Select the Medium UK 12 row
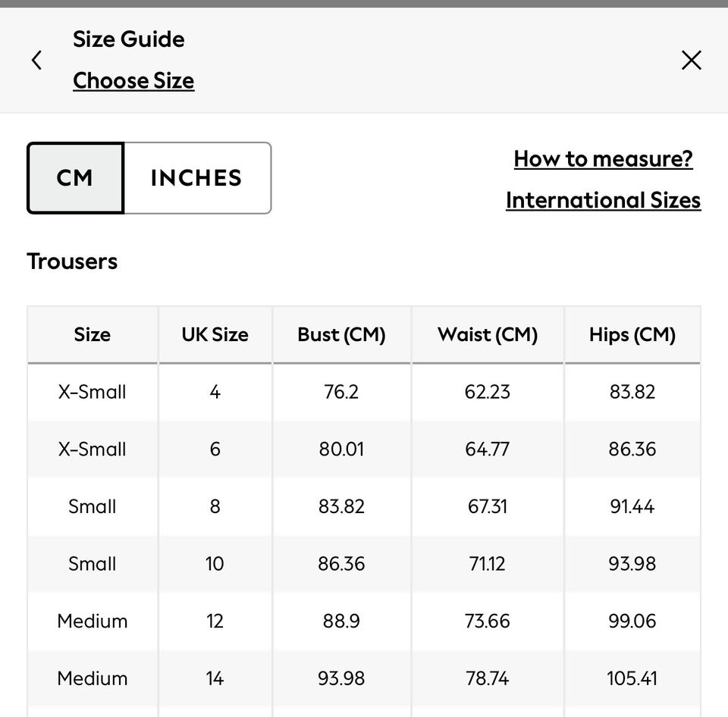 (x=93, y=621)
